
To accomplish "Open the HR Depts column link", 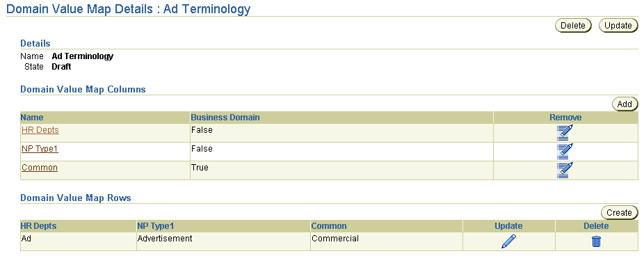I will coord(40,130).
